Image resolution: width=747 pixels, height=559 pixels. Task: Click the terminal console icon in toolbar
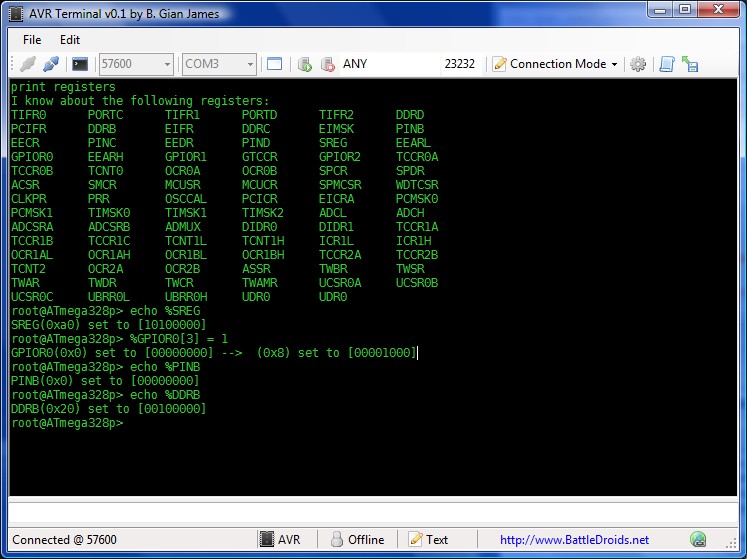pos(80,64)
